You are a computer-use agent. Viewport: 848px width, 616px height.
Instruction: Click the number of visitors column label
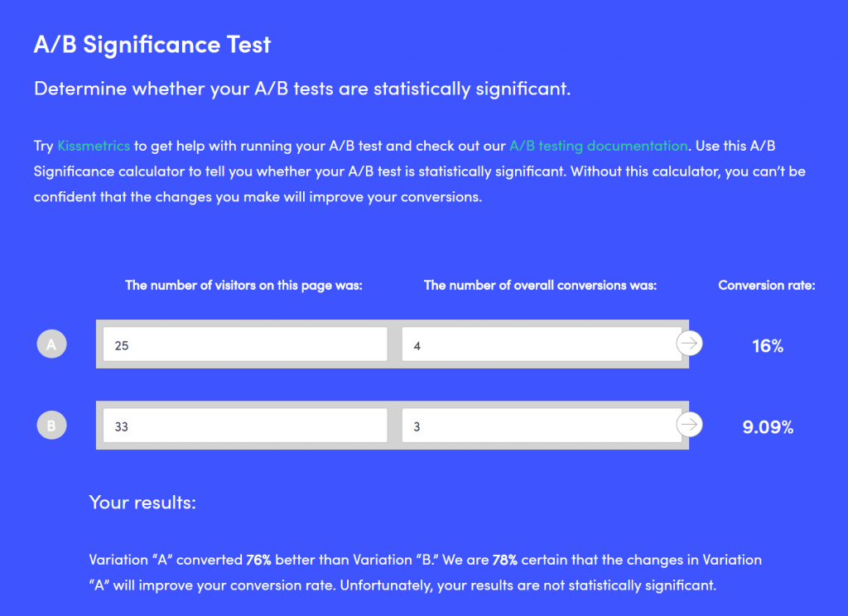[x=243, y=286]
